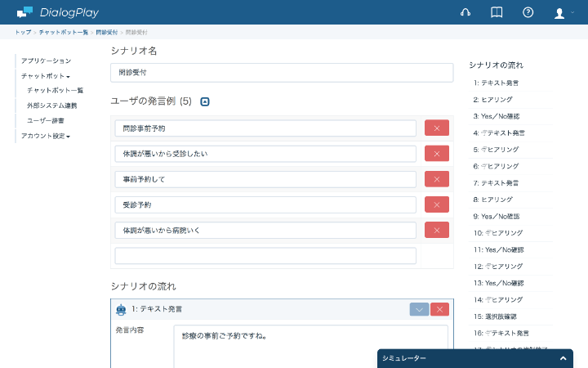Screen dimensions: 588x368
Task: Jump to flow step 7: テキスト発言
Action: pos(496,183)
